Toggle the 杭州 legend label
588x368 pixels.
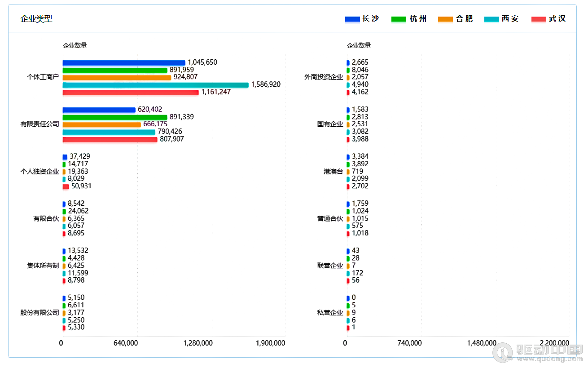click(x=418, y=19)
